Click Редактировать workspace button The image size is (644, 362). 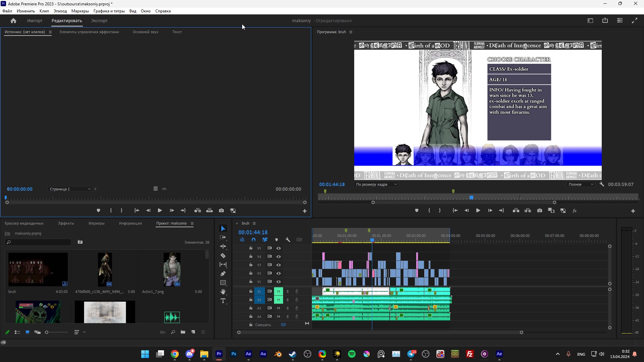[67, 21]
